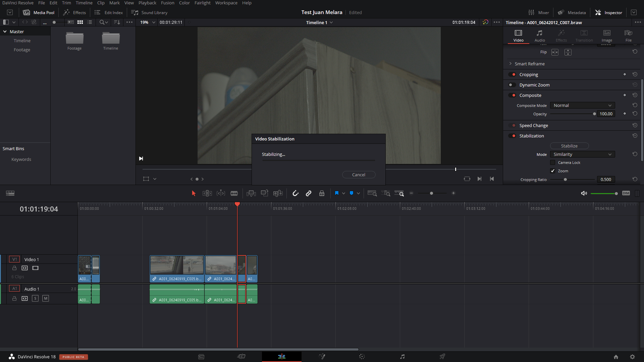The image size is (644, 362).
Task: Solo the Audio 1 track
Action: pyautogui.click(x=35, y=298)
